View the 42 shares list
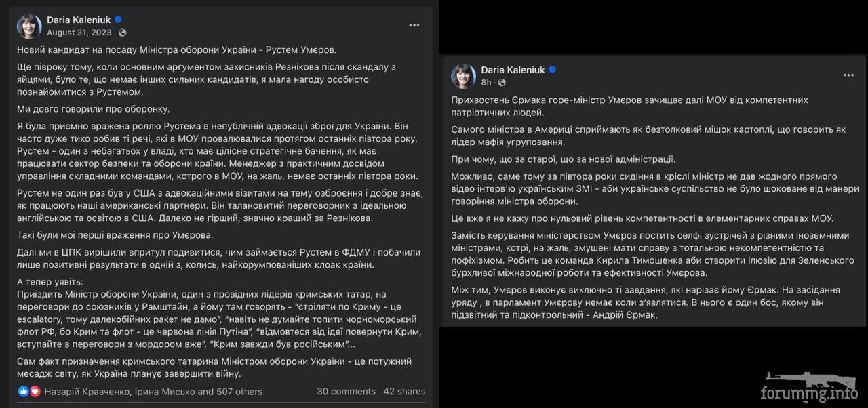Screen dimensions: 868x408 coord(404,392)
